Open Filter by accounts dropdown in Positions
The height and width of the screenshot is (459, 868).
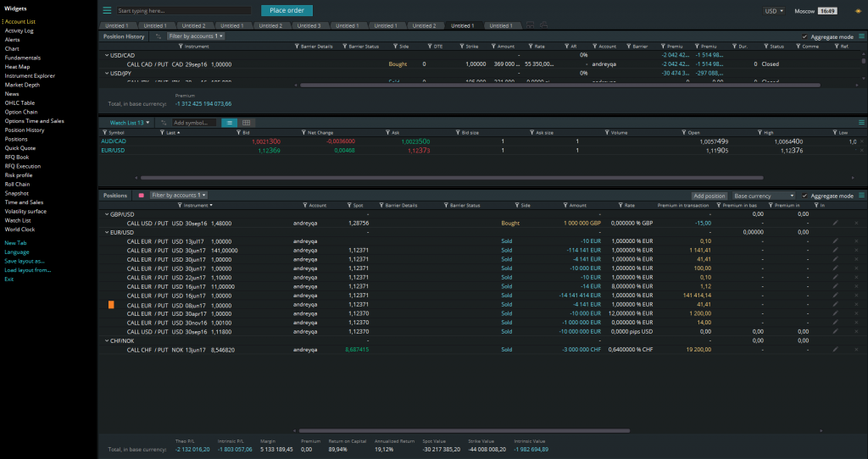pyautogui.click(x=179, y=196)
